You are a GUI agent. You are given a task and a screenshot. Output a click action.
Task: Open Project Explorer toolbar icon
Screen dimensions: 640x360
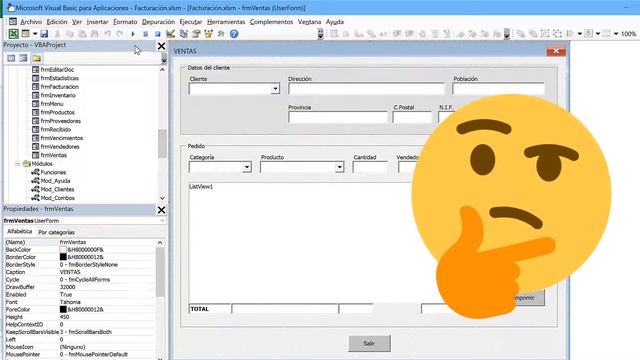[183, 34]
